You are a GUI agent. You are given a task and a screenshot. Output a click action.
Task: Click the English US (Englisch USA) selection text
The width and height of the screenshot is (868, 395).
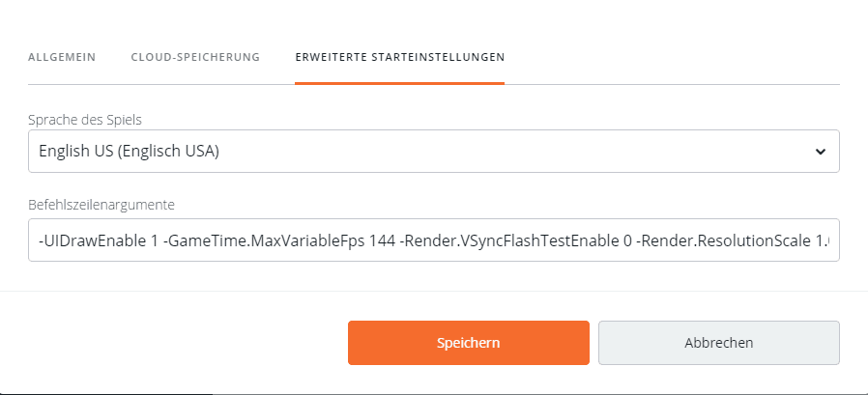tap(129, 152)
